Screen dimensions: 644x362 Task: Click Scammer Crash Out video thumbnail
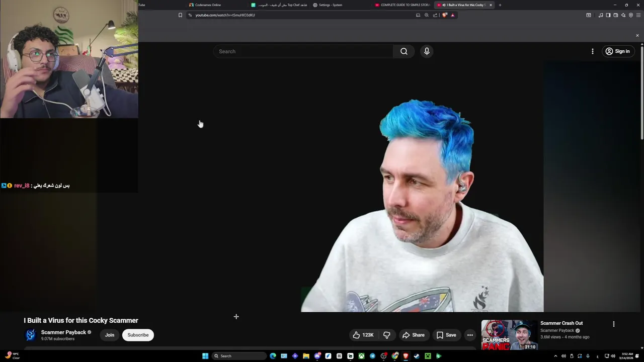point(509,335)
